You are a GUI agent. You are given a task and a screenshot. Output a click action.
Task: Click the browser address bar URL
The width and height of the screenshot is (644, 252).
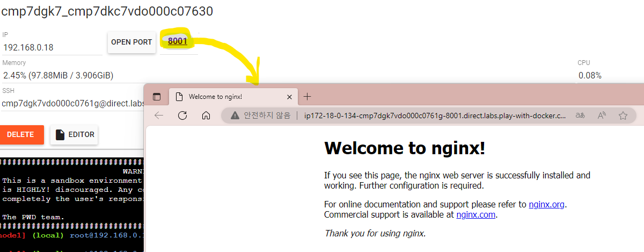pyautogui.click(x=435, y=115)
